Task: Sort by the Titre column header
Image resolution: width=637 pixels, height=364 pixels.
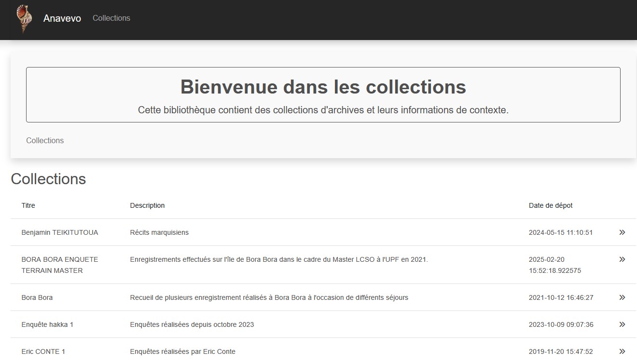Action: pyautogui.click(x=28, y=205)
